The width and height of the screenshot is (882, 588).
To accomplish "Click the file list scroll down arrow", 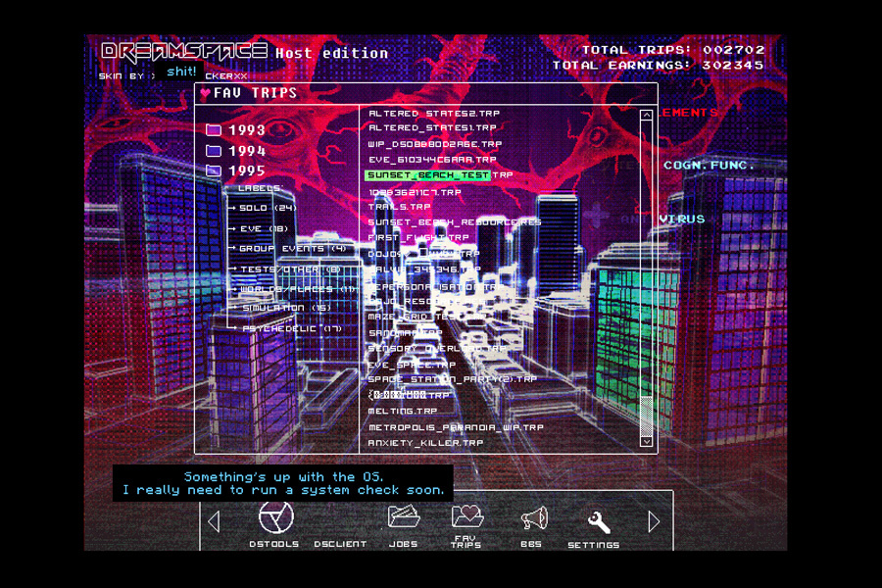I will pyautogui.click(x=646, y=442).
